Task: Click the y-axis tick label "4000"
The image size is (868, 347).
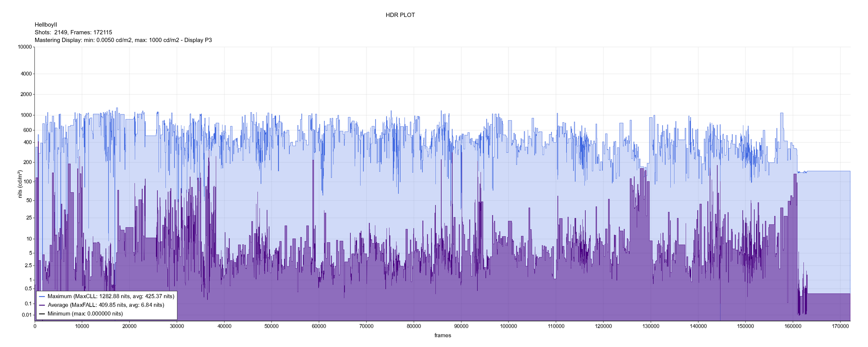Action: click(x=26, y=74)
